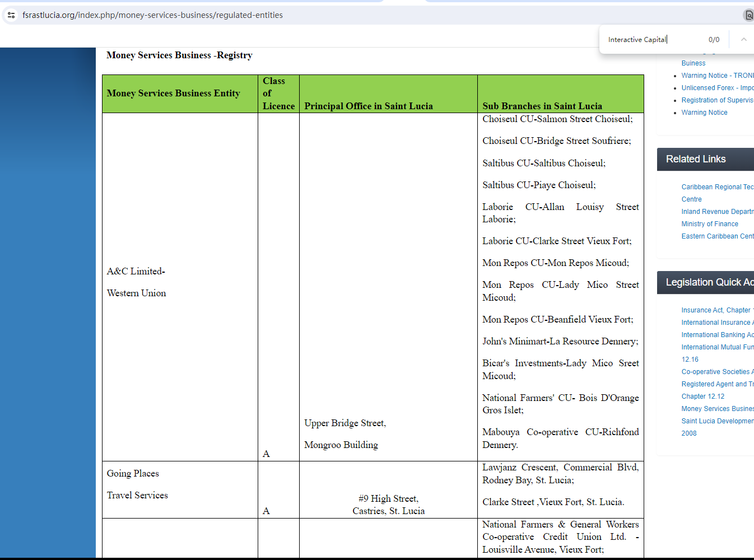Open the International Mutual Funds link
Viewport: 754px width, 560px height.
pyautogui.click(x=718, y=347)
